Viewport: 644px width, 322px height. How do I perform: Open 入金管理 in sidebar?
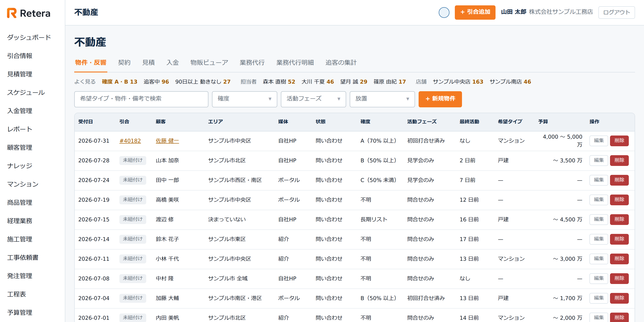19,111
